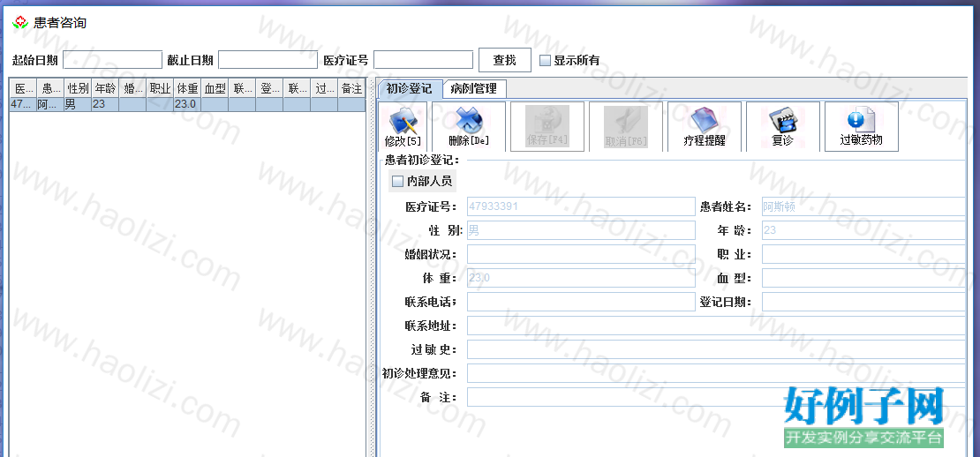This screenshot has height=457, width=980.
Task: Click the 体重 column header
Action: click(x=187, y=88)
